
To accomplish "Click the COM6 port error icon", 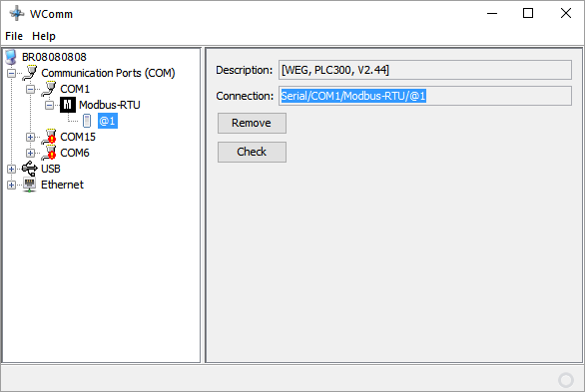I will coord(49,153).
